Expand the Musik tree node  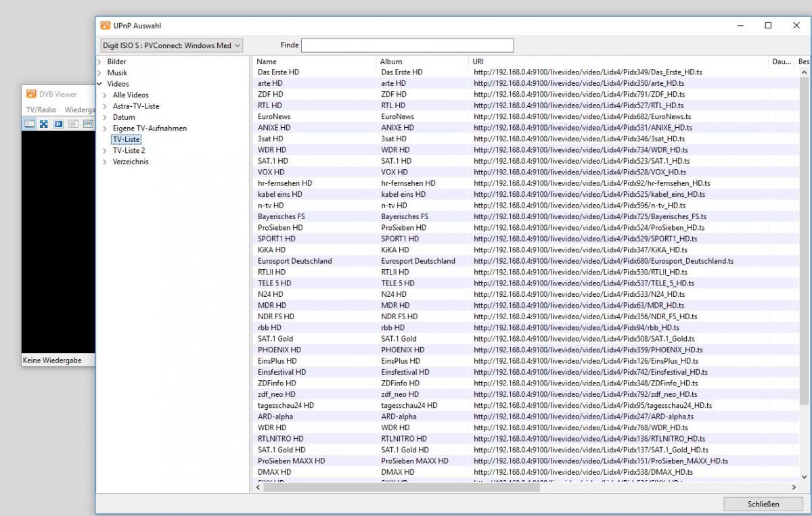click(99, 73)
